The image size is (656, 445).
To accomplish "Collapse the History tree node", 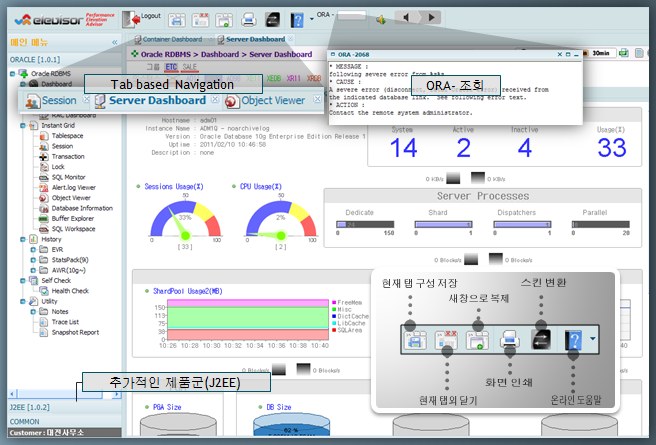I will (x=23, y=239).
